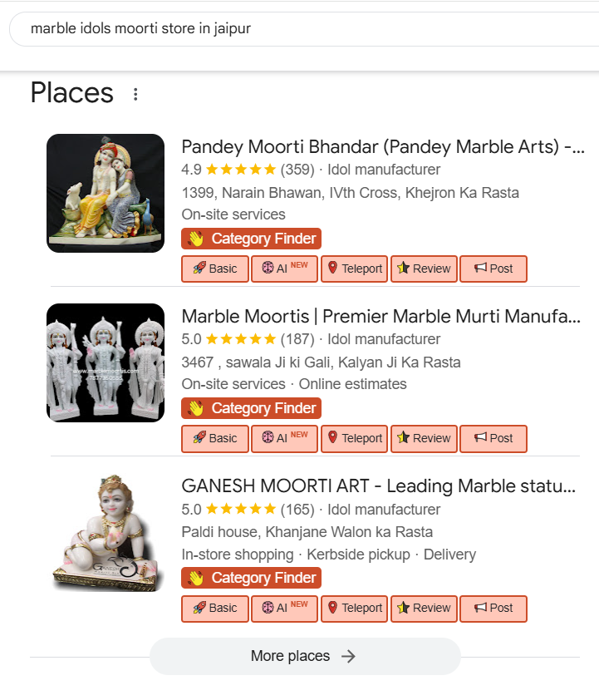Click Basic rocket button for Pandey Moorti Bhandar
The height and width of the screenshot is (700, 599).
click(215, 269)
